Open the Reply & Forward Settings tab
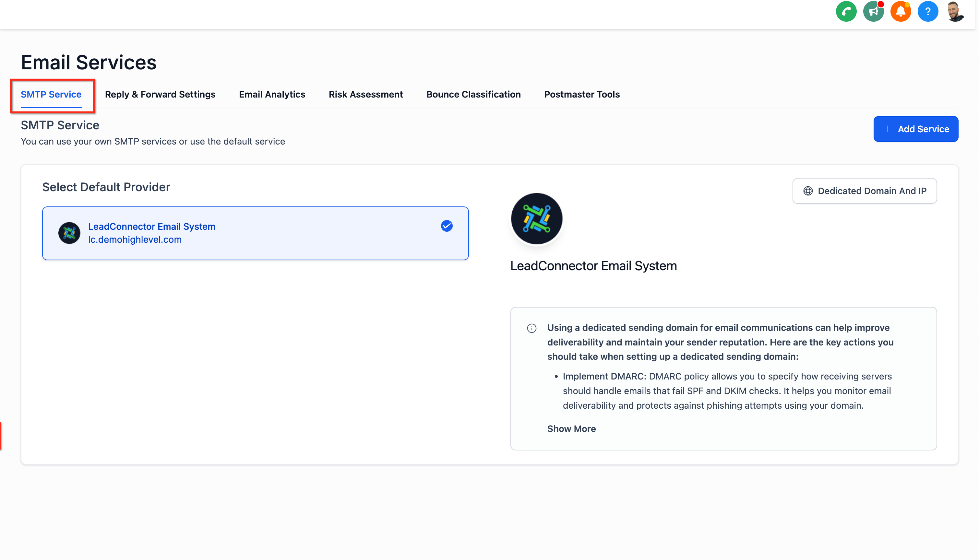The width and height of the screenshot is (979, 560). pyautogui.click(x=160, y=94)
